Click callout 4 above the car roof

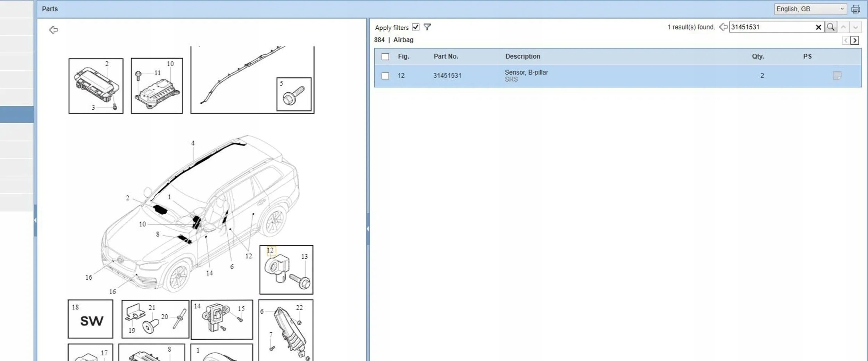pos(193,143)
